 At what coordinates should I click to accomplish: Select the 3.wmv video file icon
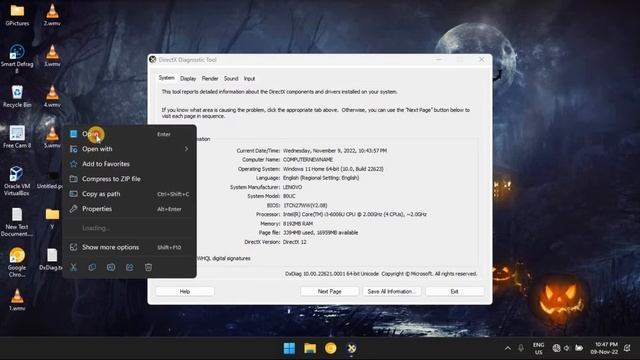[x=52, y=55]
